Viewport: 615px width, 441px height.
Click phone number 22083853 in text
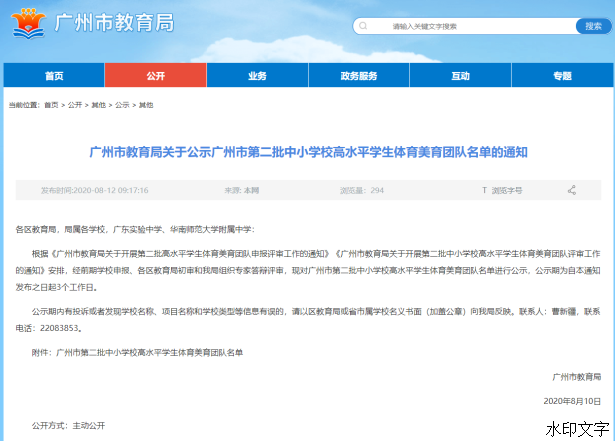[x=59, y=328]
